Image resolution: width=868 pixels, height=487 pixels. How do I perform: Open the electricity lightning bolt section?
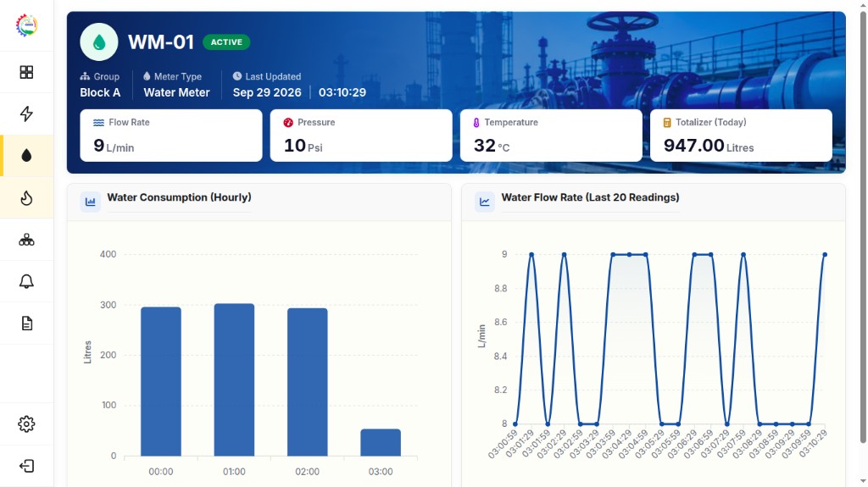[26, 114]
